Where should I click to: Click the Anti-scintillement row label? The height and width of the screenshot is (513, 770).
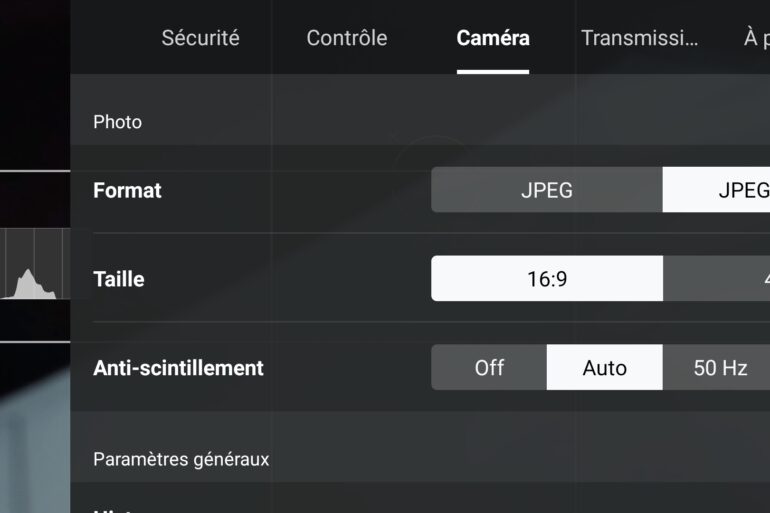tap(178, 368)
